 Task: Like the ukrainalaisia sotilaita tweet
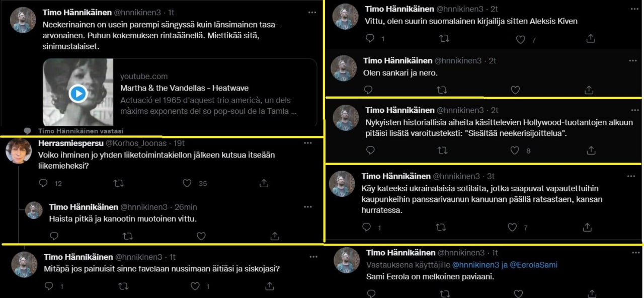point(512,228)
